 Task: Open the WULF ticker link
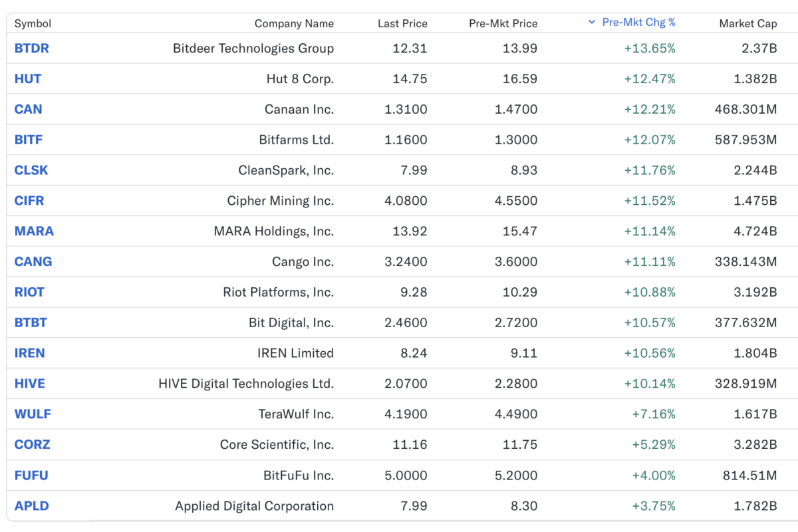pos(33,414)
